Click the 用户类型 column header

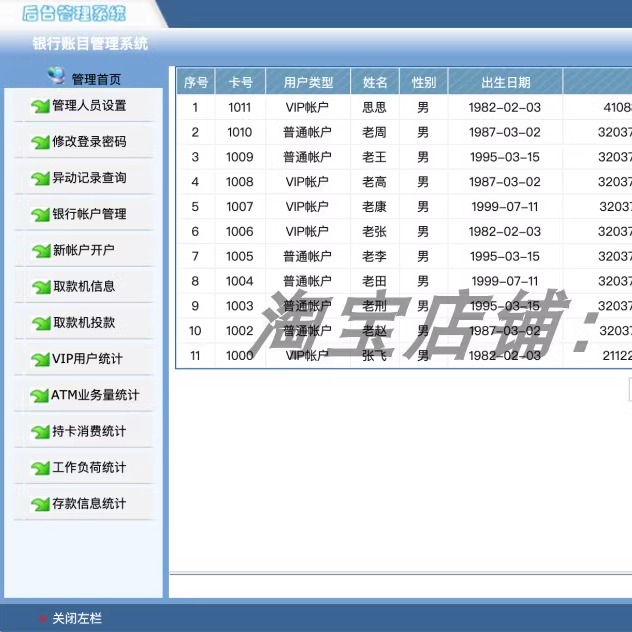(x=308, y=82)
